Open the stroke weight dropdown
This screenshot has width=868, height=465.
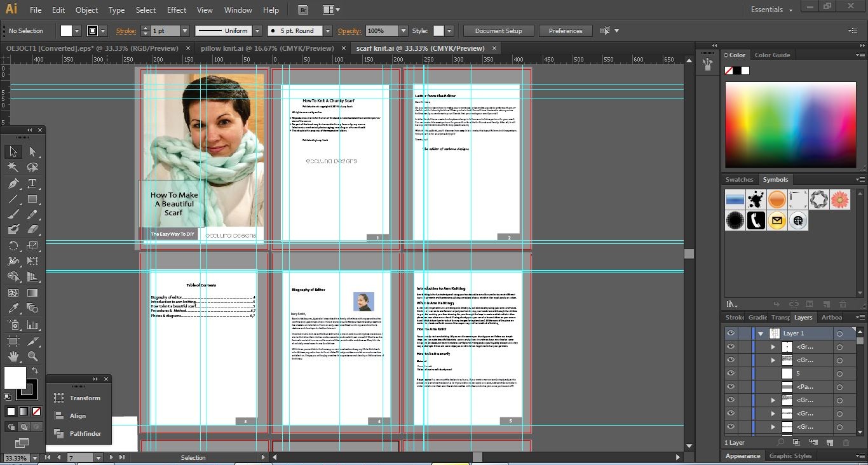click(184, 30)
